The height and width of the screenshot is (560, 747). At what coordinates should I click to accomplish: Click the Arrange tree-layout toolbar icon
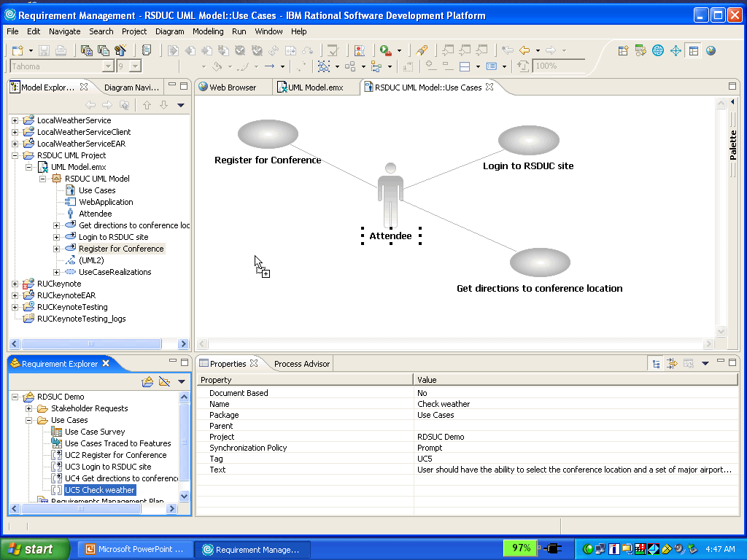376,66
